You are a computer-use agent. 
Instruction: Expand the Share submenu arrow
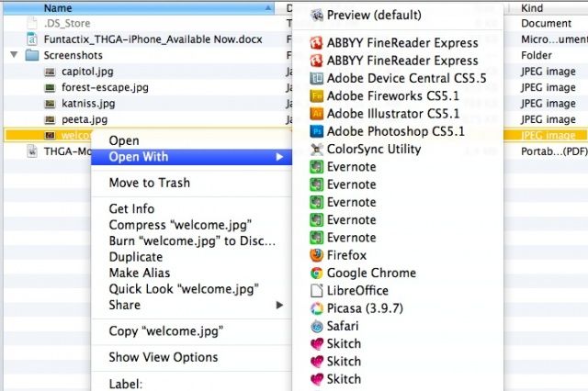tap(279, 305)
